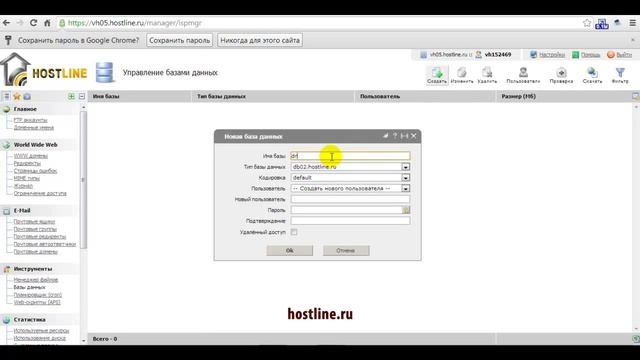The height and width of the screenshot is (360, 640).
Task: Open MIME типы in sidebar
Action: pyautogui.click(x=27, y=178)
